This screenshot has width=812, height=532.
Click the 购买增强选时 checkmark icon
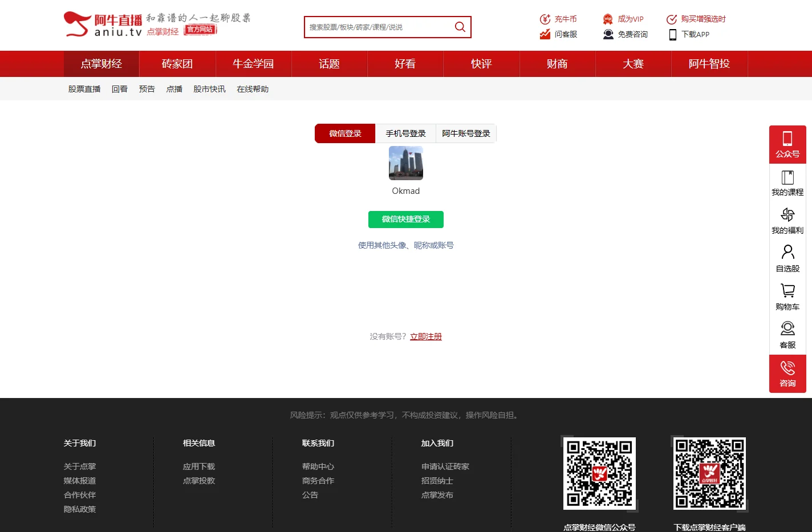[672, 19]
